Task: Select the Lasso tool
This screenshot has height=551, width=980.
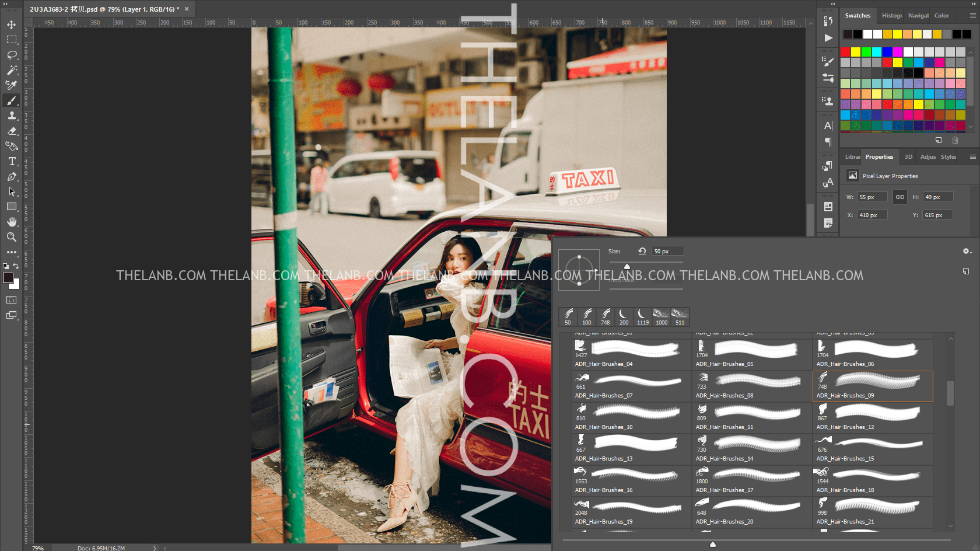Action: pos(12,55)
